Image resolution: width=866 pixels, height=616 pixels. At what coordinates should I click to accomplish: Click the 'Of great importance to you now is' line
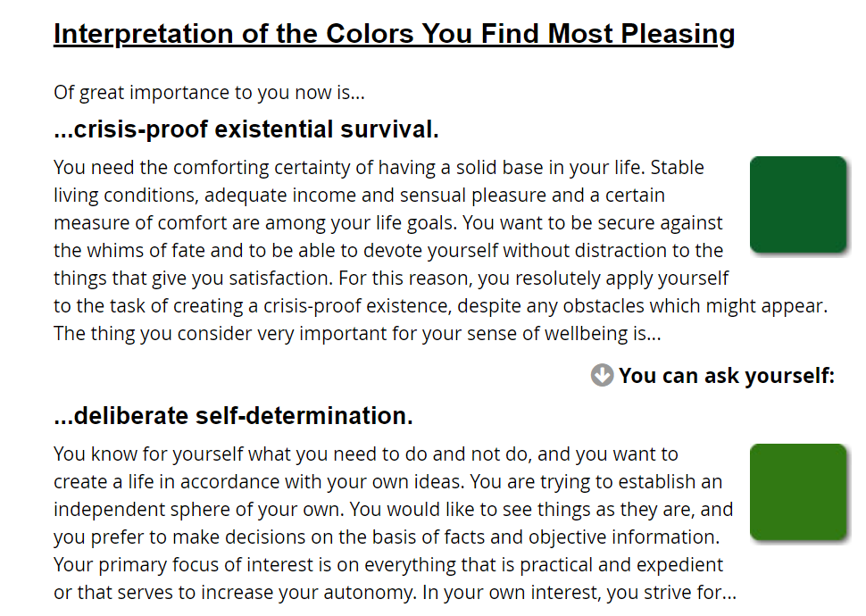[x=209, y=92]
